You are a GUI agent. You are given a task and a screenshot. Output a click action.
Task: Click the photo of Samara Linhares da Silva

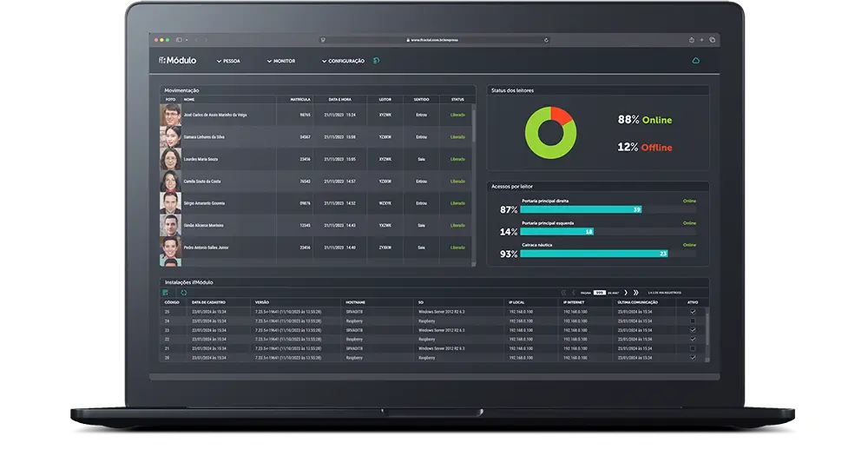coord(170,136)
